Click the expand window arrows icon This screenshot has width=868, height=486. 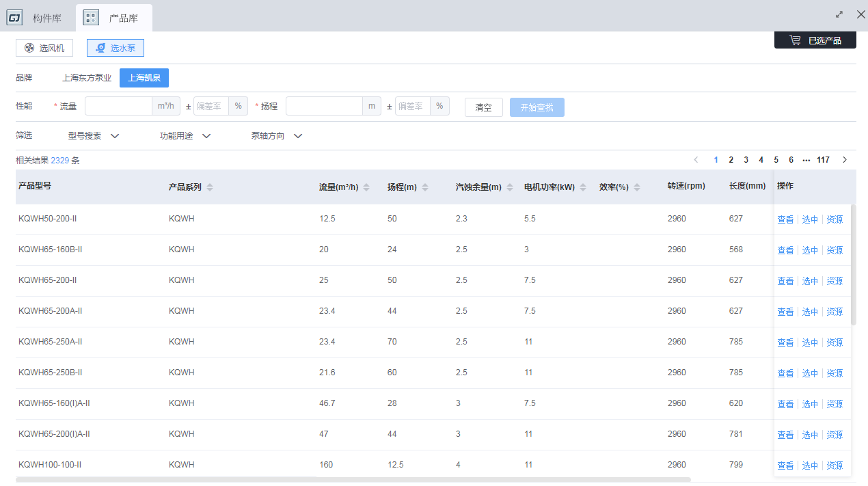[x=839, y=14]
